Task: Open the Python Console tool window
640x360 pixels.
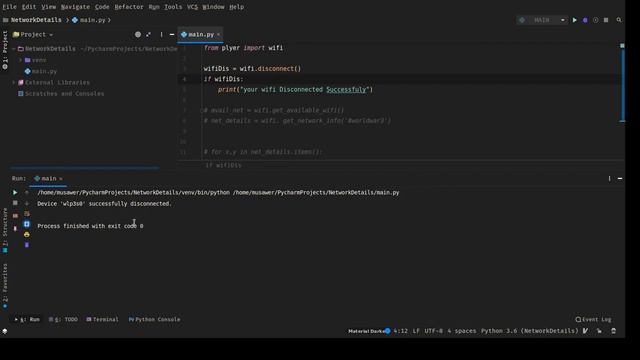Action: pos(154,320)
